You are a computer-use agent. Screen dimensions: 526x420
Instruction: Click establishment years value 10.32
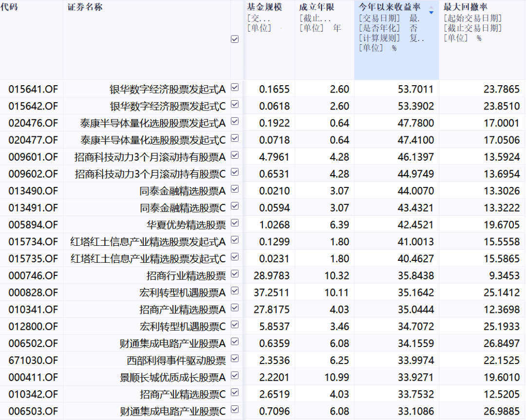coord(337,276)
